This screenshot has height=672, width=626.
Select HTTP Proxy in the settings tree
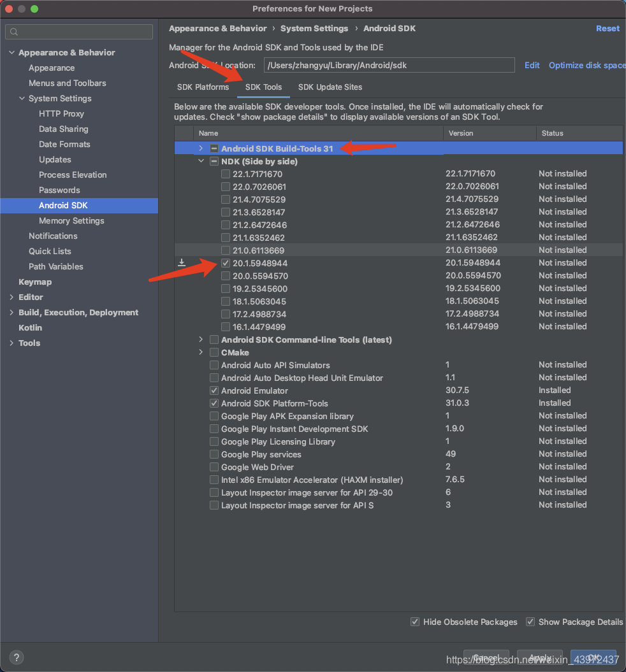[x=61, y=113]
